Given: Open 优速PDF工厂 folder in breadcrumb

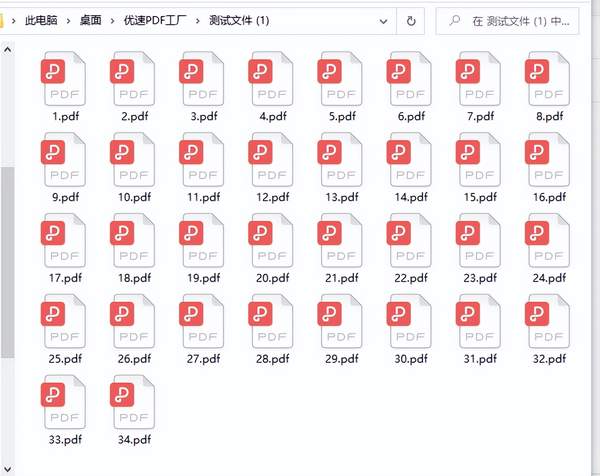Looking at the screenshot, I should tap(155, 20).
